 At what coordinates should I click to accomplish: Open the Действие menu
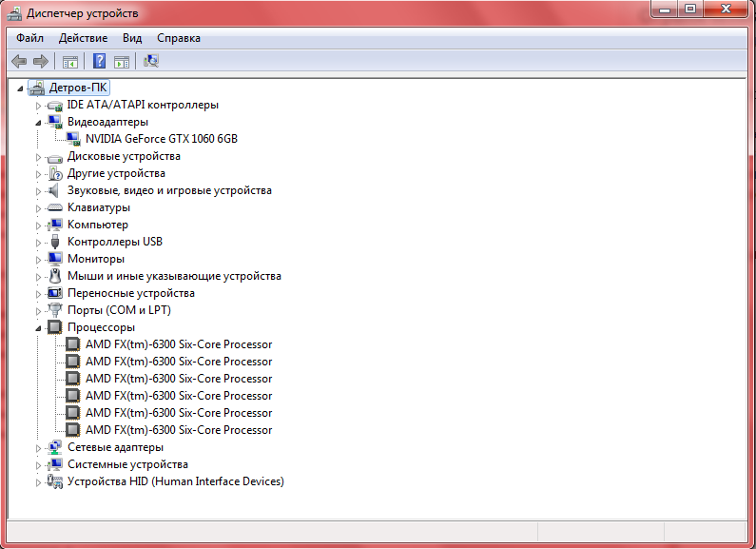point(83,38)
